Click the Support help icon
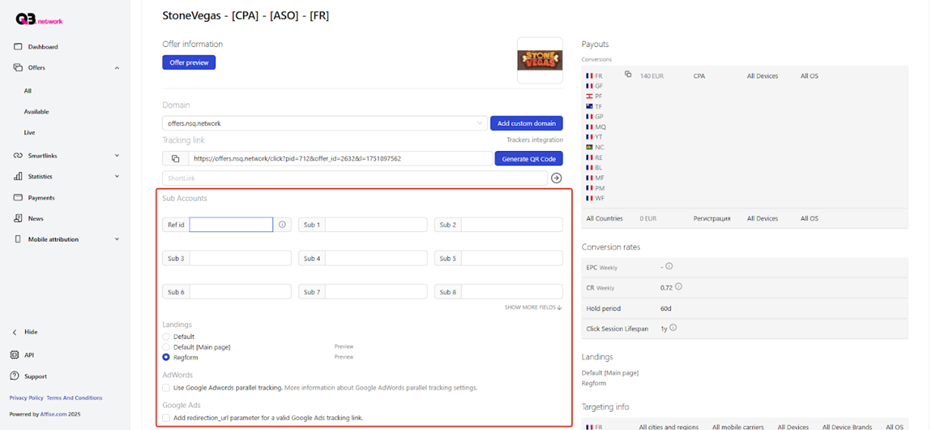 (15, 376)
